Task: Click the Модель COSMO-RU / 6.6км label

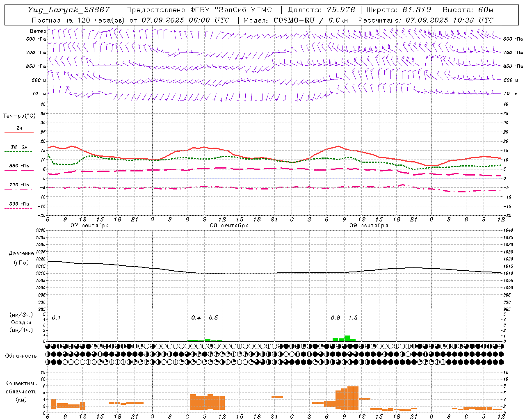Action: 296,20
